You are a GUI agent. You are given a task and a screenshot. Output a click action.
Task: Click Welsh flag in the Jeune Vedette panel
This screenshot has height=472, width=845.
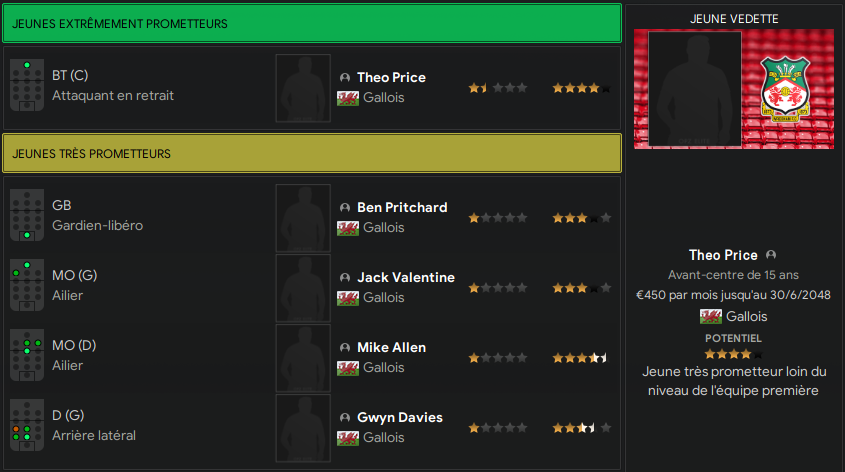coord(711,317)
